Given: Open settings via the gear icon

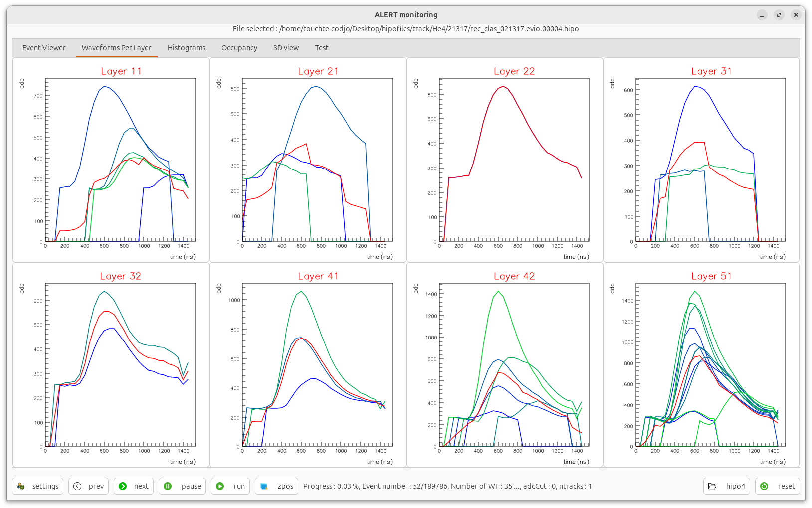Looking at the screenshot, I should 21,486.
